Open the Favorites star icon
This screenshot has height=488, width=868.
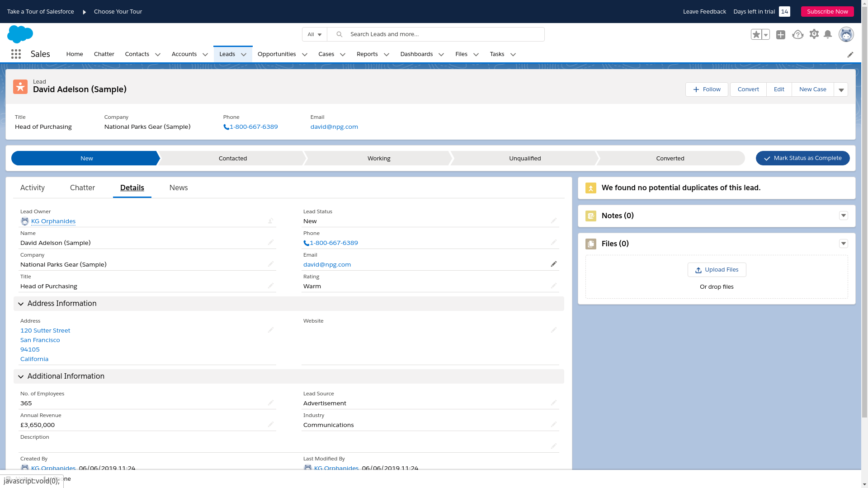756,34
